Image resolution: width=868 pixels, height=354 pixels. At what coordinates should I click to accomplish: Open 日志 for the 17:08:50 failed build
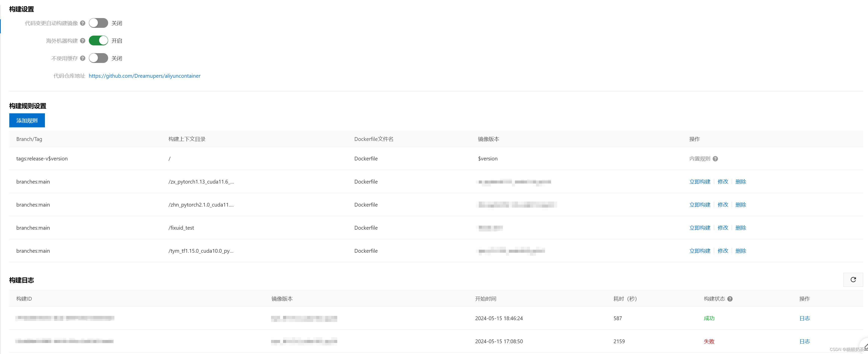(x=805, y=341)
